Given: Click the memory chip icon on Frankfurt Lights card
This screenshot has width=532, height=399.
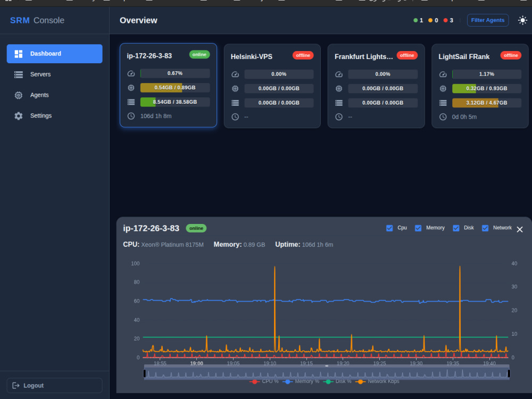Looking at the screenshot, I should point(339,88).
